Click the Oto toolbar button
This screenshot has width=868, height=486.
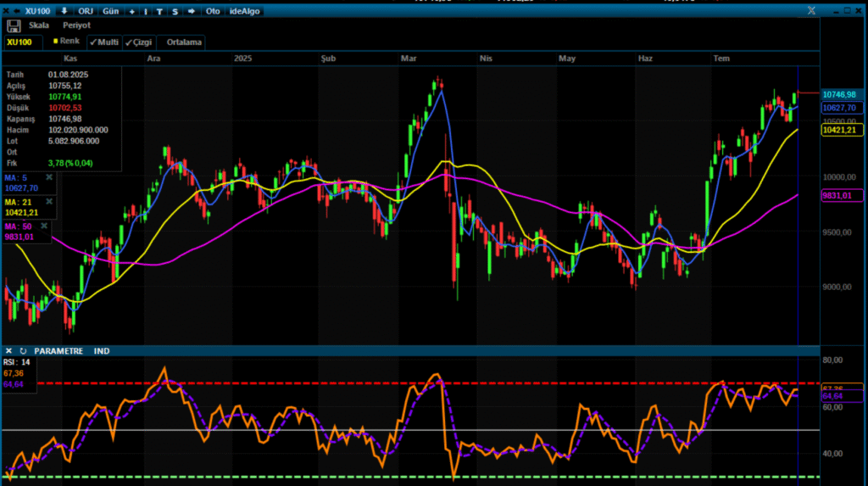tap(213, 11)
